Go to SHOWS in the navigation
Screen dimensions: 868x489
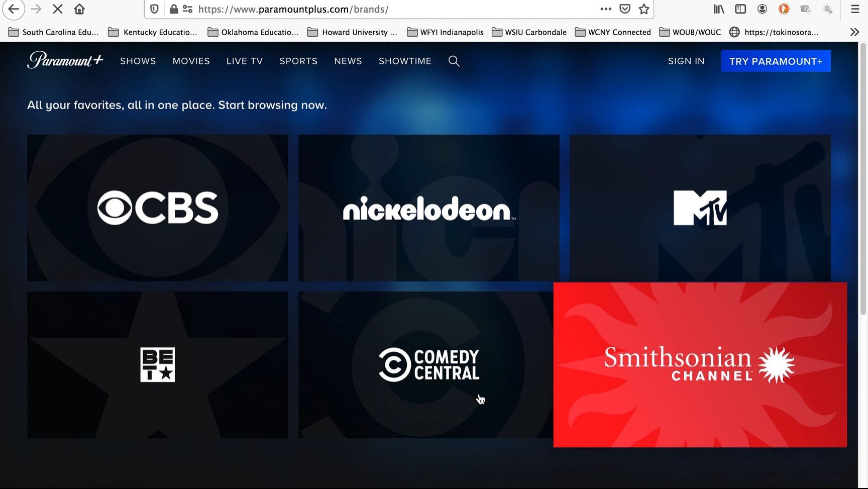pos(138,61)
